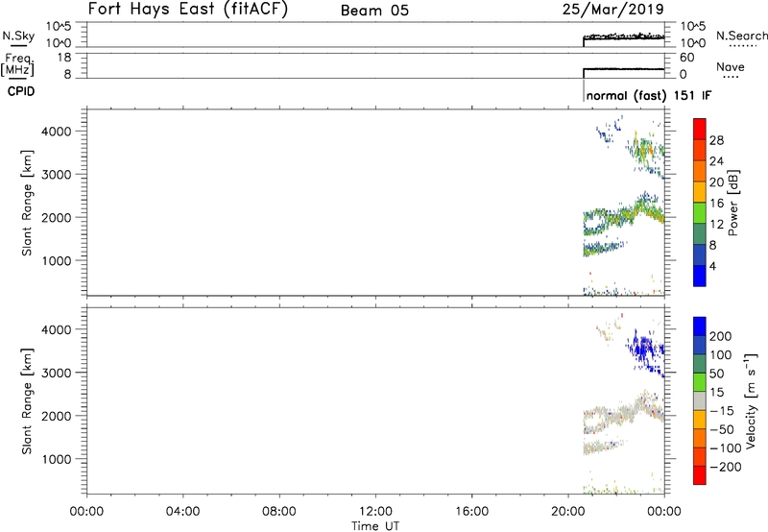768x532 pixels.
Task: Click 'Slant Range [km]' label of power panel
Action: tap(27, 203)
